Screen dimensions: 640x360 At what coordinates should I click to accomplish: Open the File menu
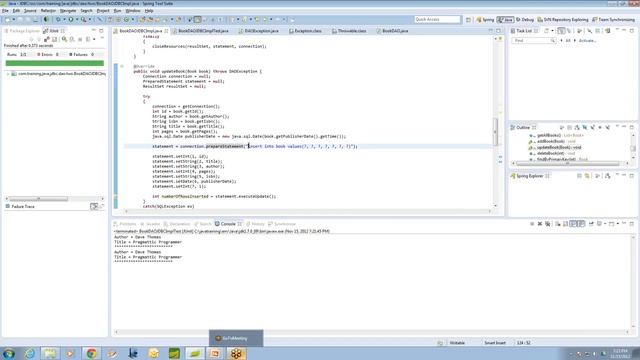5,11
